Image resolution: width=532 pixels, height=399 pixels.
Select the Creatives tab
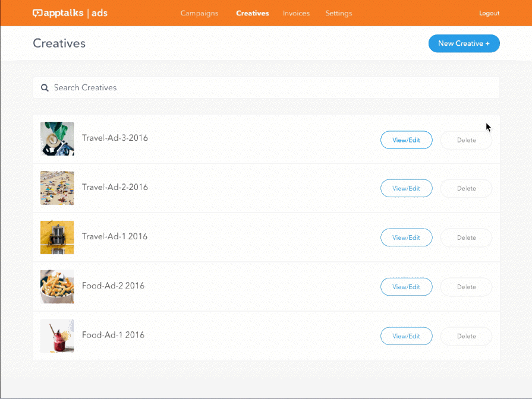pyautogui.click(x=252, y=13)
